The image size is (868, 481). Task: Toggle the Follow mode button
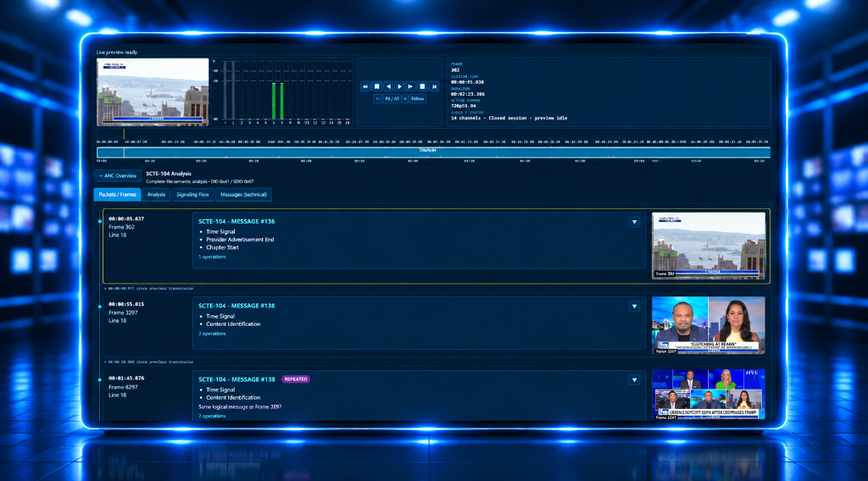[417, 99]
